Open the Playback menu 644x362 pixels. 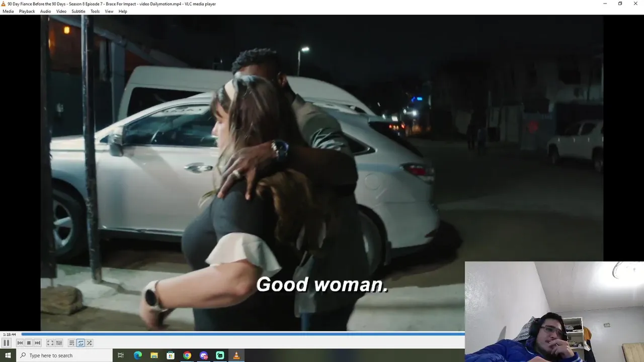click(27, 11)
